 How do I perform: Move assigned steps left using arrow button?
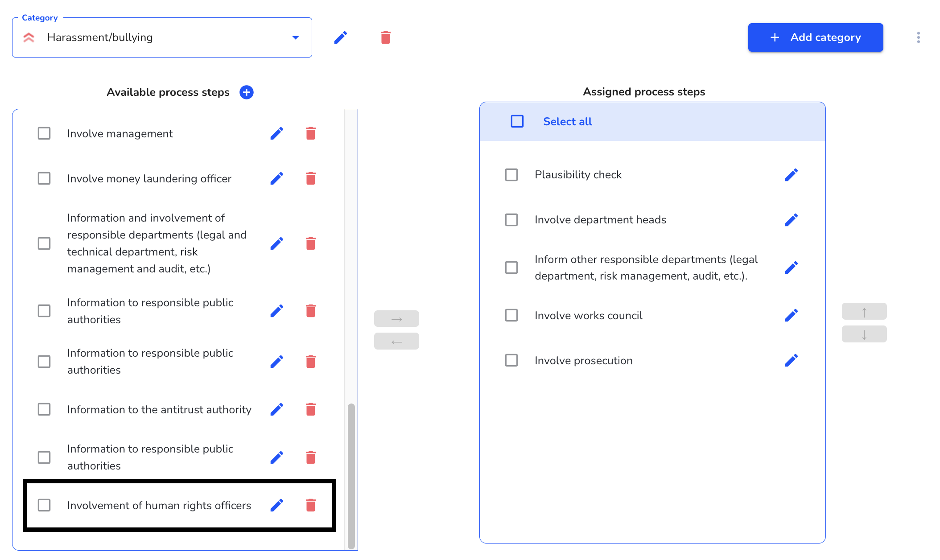(x=397, y=342)
